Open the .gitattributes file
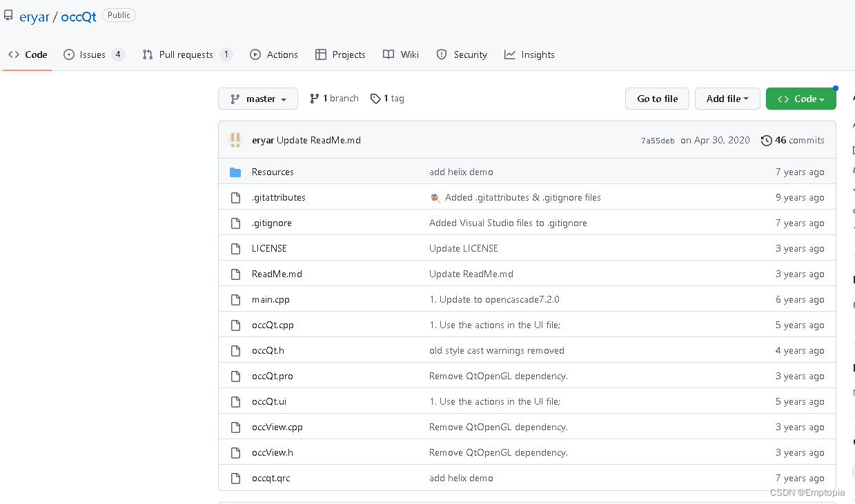855x504 pixels. point(279,197)
